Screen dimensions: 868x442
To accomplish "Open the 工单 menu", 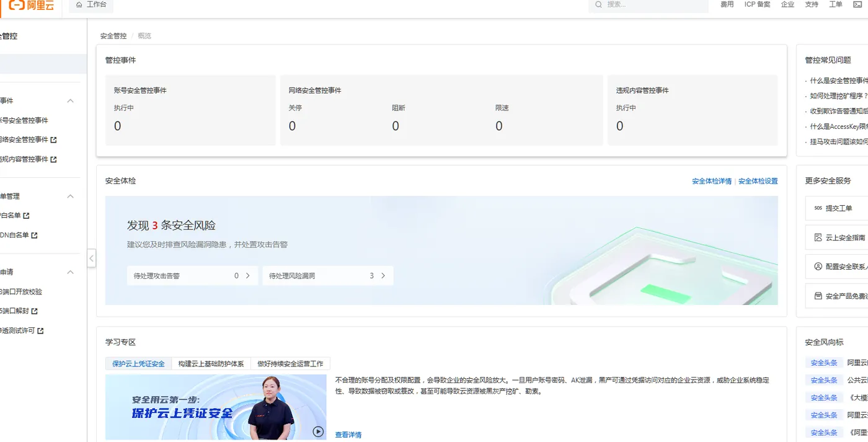I will pos(836,4).
